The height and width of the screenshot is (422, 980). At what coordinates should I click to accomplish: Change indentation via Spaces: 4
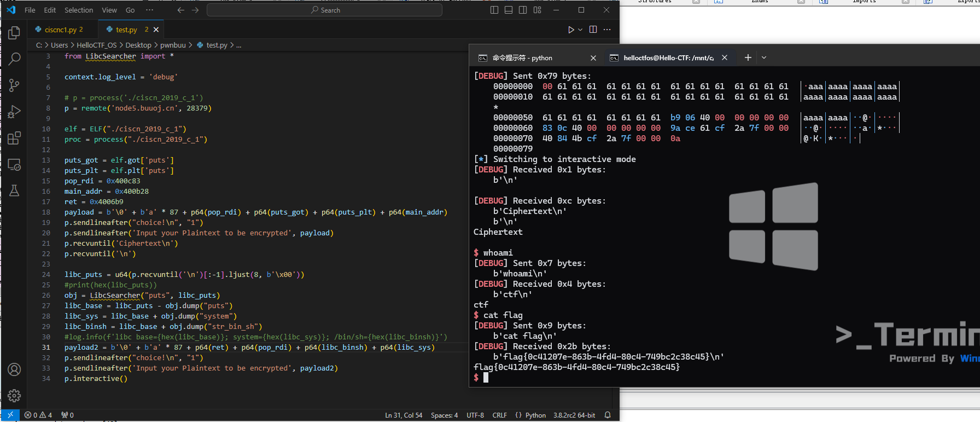[444, 415]
